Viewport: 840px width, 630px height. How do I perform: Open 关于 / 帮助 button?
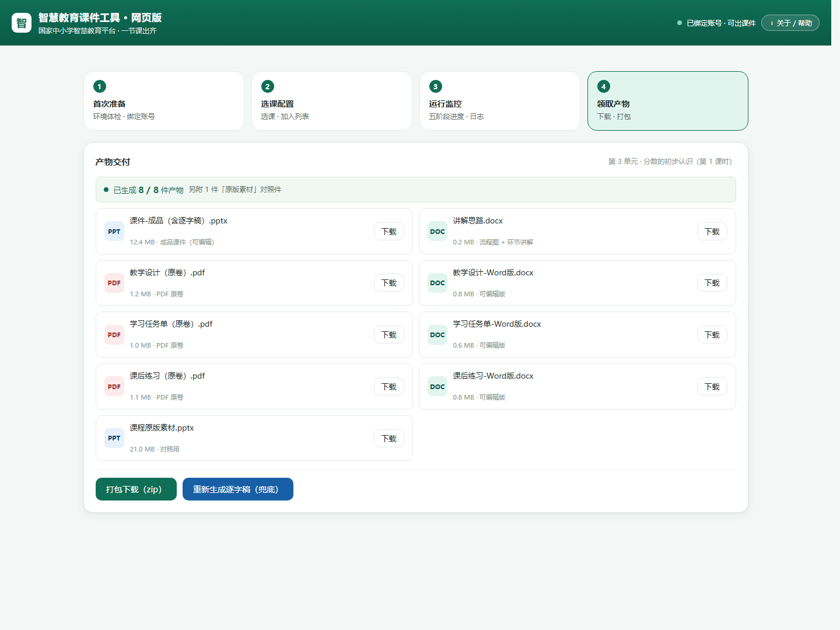[790, 23]
